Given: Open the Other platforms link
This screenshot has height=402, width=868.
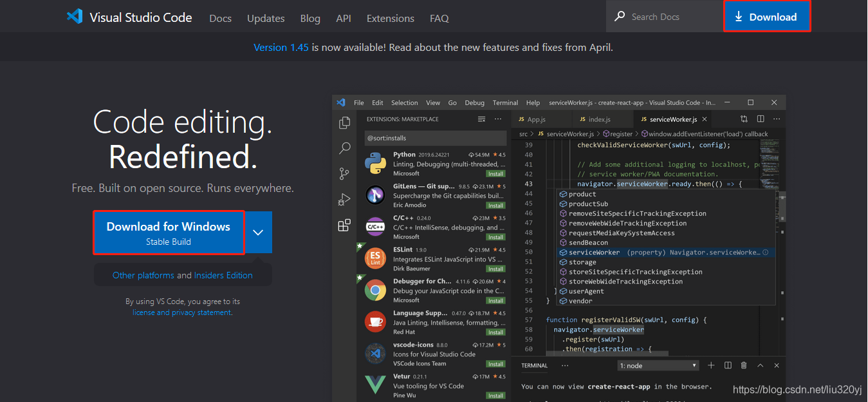Looking at the screenshot, I should tap(143, 275).
